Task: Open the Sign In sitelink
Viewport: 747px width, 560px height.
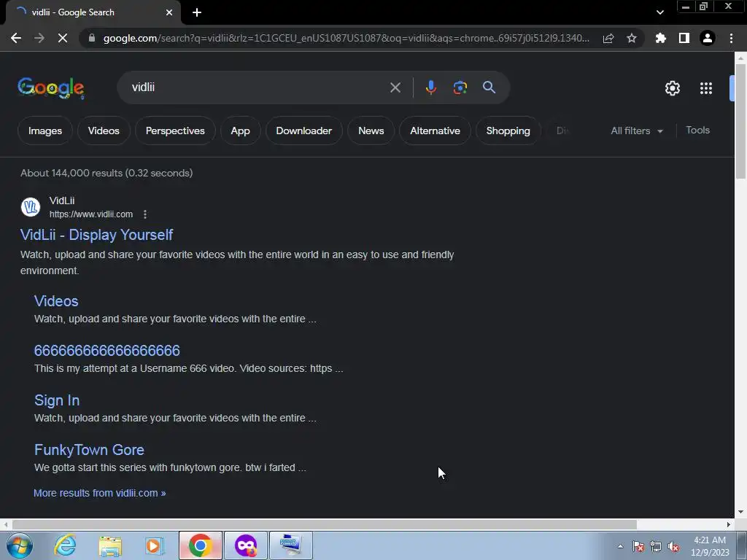Action: pyautogui.click(x=57, y=400)
